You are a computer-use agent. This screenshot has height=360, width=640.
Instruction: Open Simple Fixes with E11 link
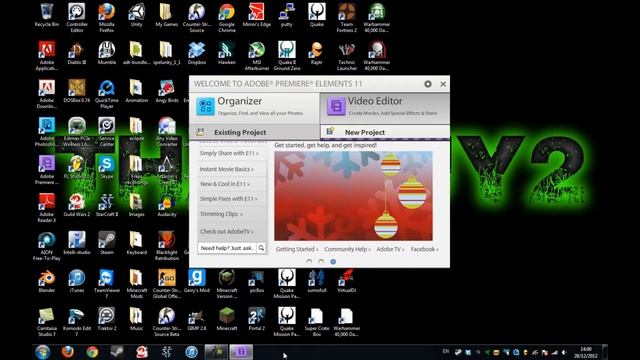click(x=229, y=199)
